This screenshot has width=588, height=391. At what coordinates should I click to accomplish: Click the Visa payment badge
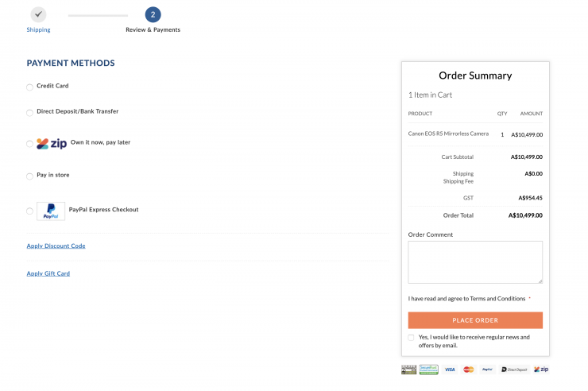[450, 370]
